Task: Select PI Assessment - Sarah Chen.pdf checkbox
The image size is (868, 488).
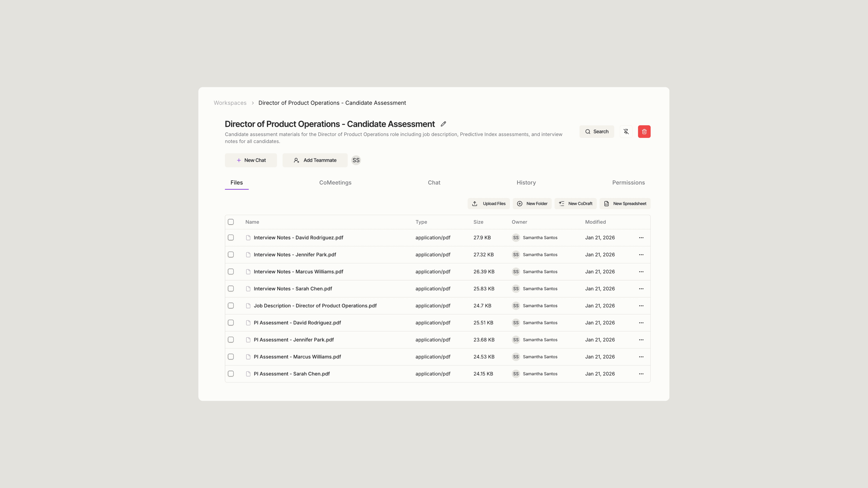Action: [231, 374]
